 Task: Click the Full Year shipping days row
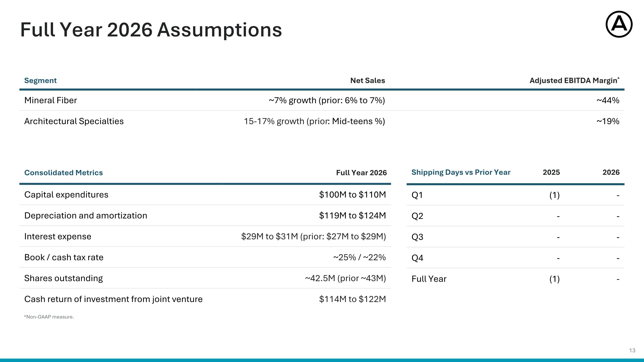(515, 279)
